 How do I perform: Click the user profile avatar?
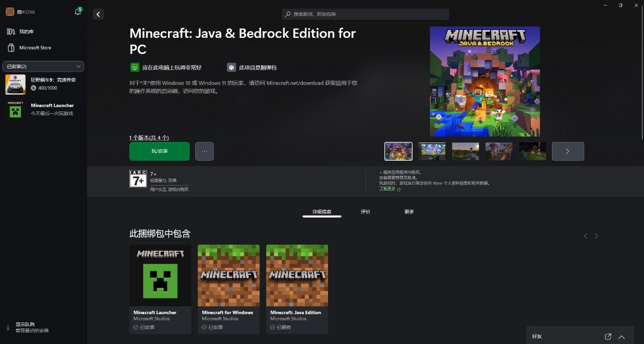click(10, 12)
